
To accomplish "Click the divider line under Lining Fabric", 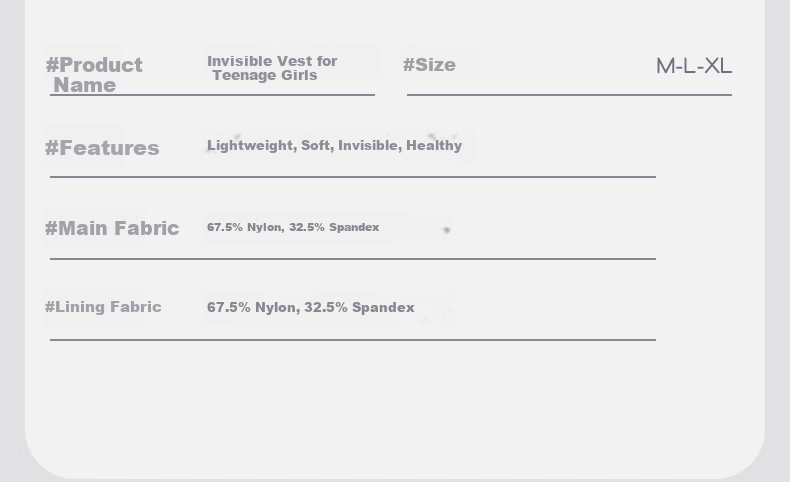I will (x=353, y=340).
